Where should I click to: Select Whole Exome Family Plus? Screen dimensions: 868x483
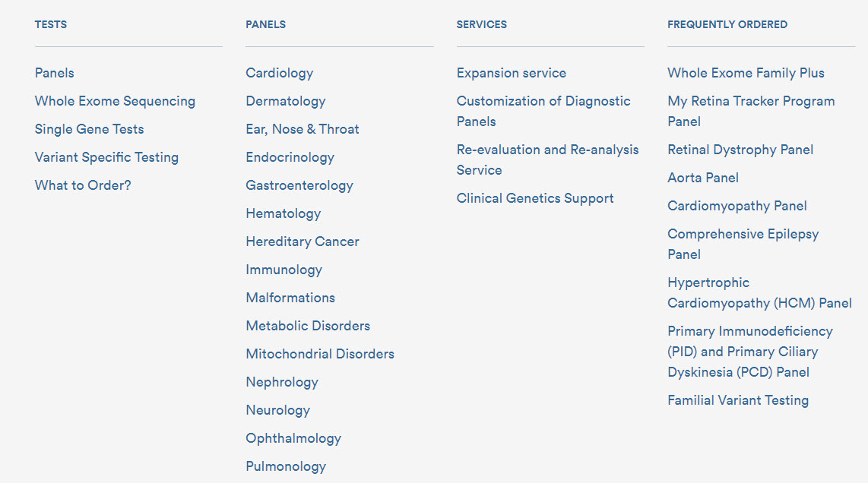[x=746, y=73]
